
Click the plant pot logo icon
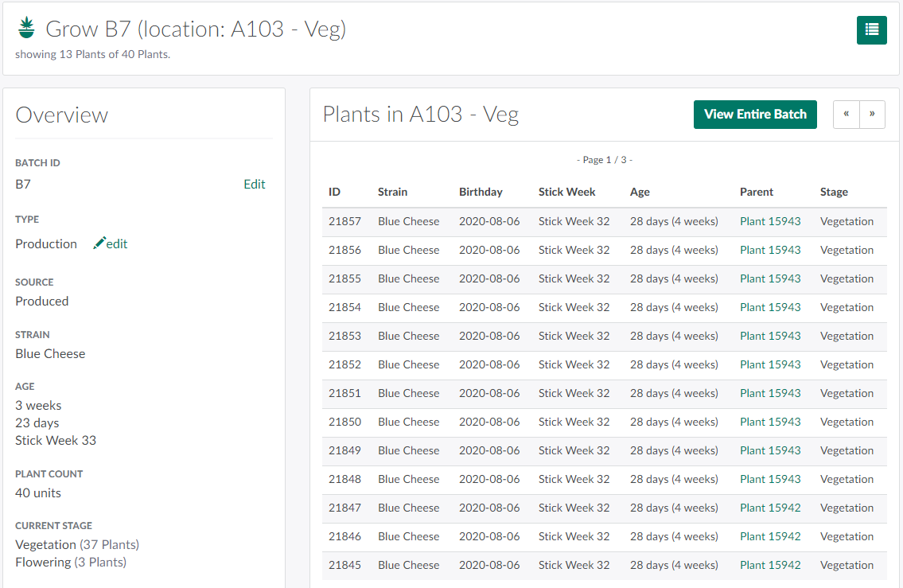pyautogui.click(x=27, y=29)
